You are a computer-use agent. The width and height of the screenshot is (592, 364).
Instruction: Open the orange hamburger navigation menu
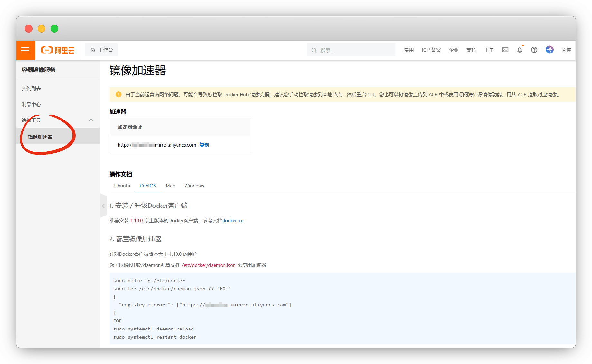coord(25,50)
